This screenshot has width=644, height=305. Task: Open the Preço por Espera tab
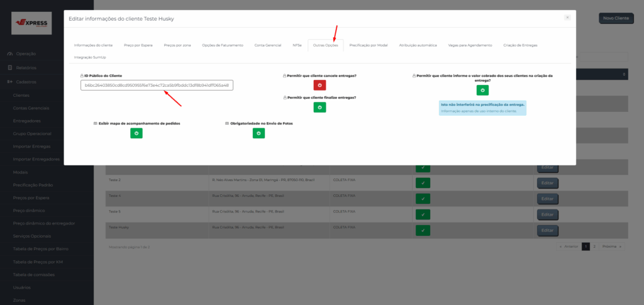pyautogui.click(x=138, y=45)
